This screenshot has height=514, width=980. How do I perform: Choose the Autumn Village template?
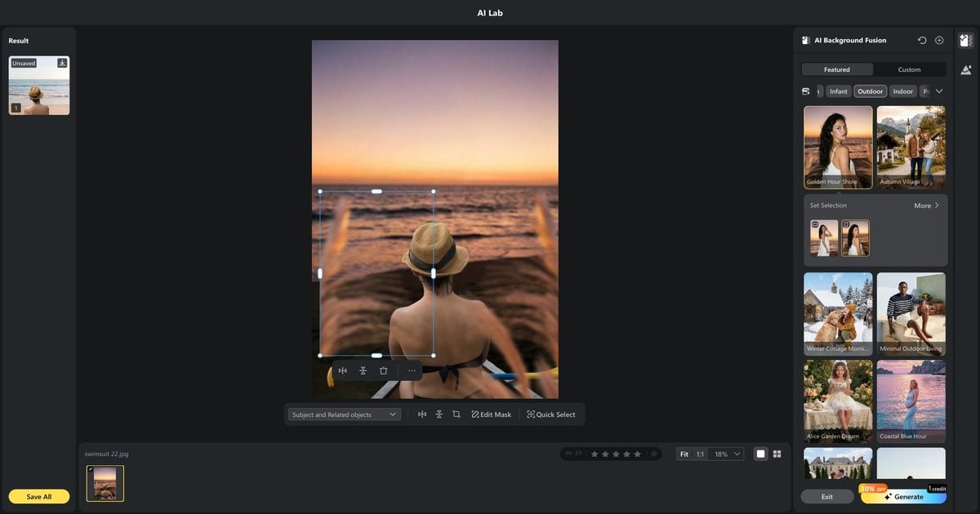point(911,147)
